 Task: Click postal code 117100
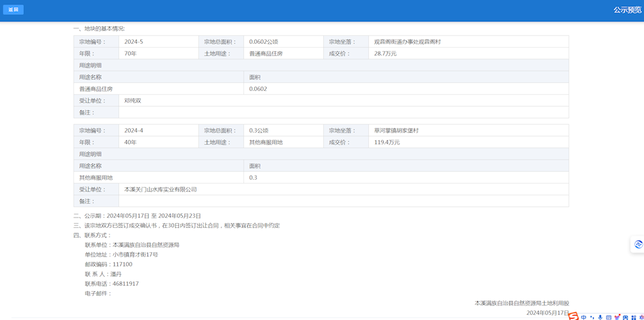[122, 264]
